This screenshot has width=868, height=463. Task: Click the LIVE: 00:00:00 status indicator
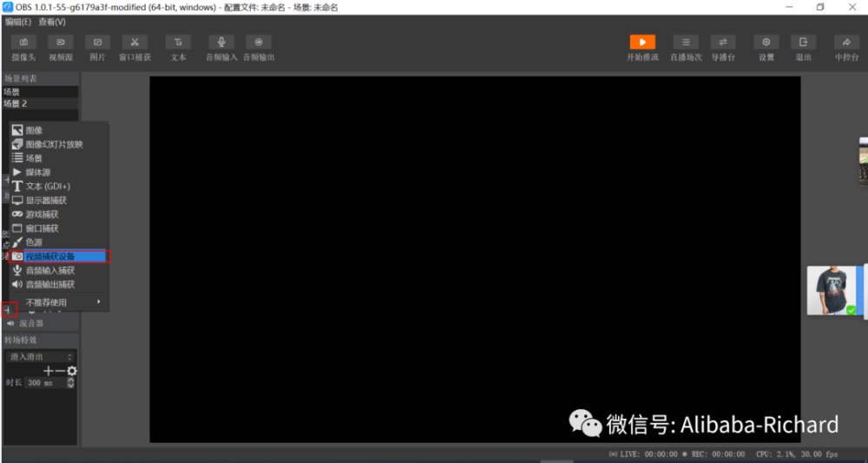(x=643, y=454)
